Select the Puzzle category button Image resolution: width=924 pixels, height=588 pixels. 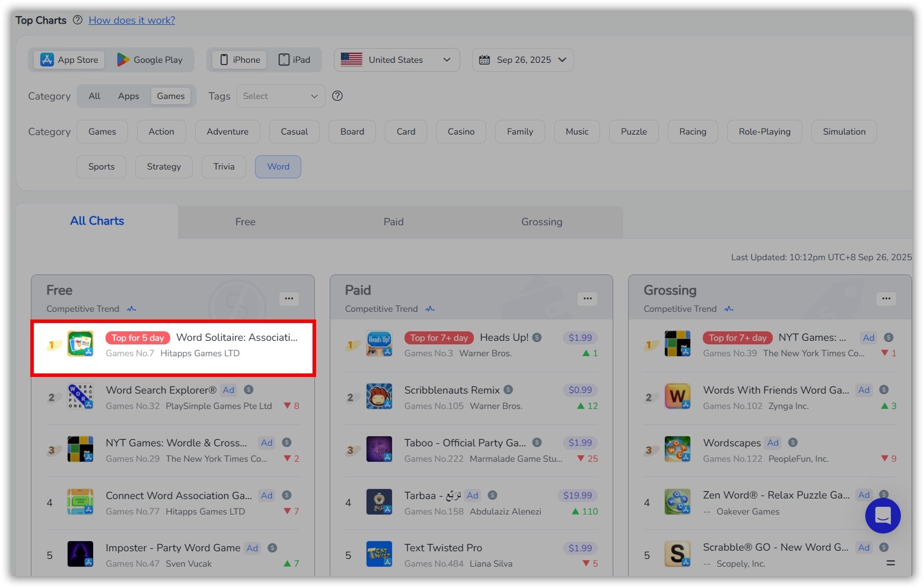pos(633,132)
